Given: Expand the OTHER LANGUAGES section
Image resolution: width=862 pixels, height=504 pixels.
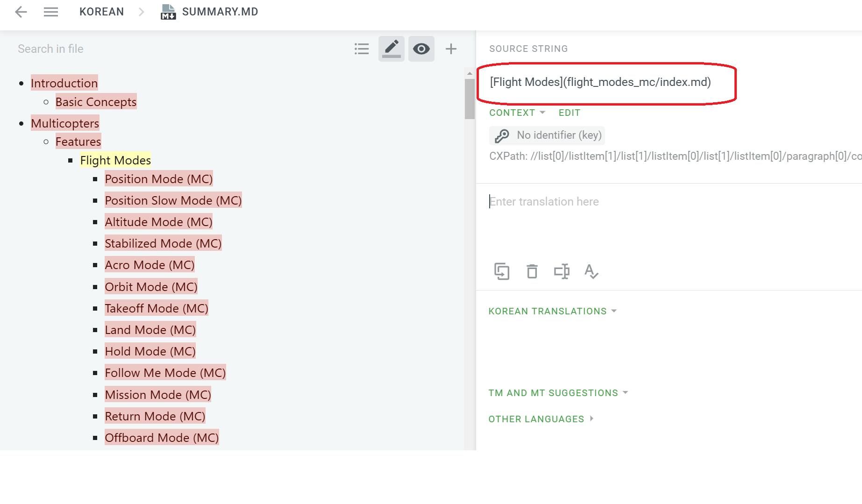Looking at the screenshot, I should tap(541, 419).
